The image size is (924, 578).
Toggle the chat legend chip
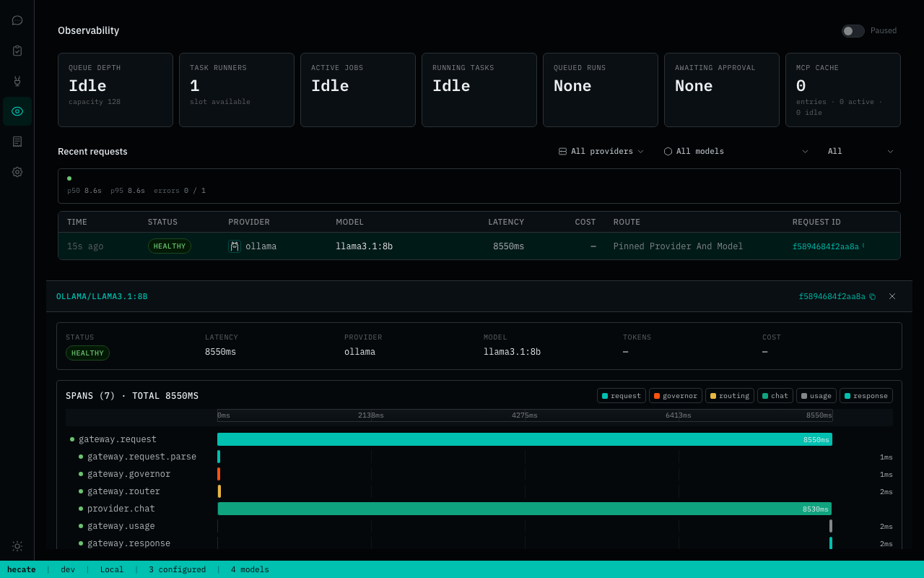tap(775, 396)
